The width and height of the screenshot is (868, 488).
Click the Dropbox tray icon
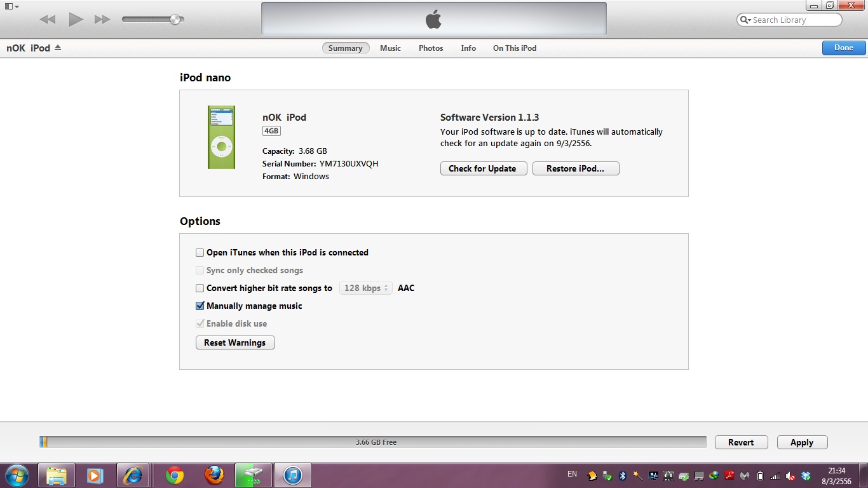pos(806,475)
